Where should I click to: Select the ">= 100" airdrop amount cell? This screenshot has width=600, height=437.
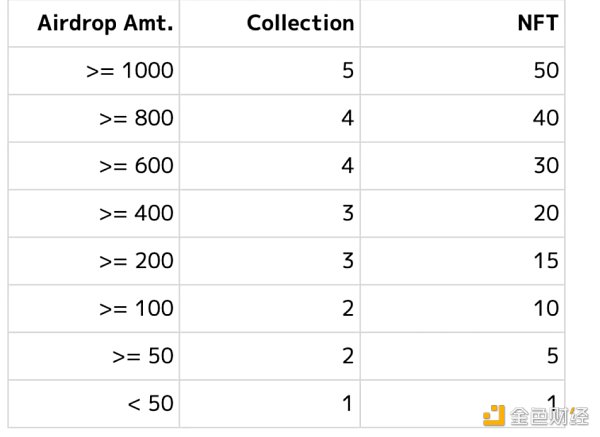pyautogui.click(x=137, y=308)
